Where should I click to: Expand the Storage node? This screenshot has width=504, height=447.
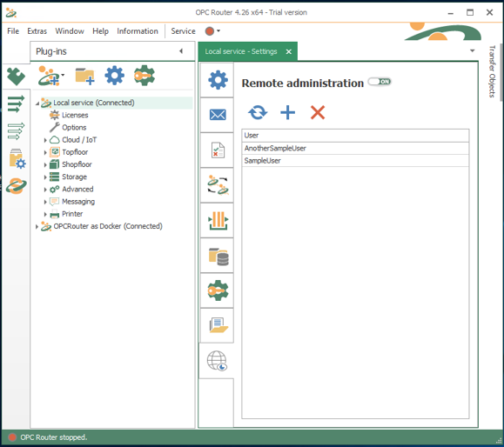pyautogui.click(x=45, y=177)
